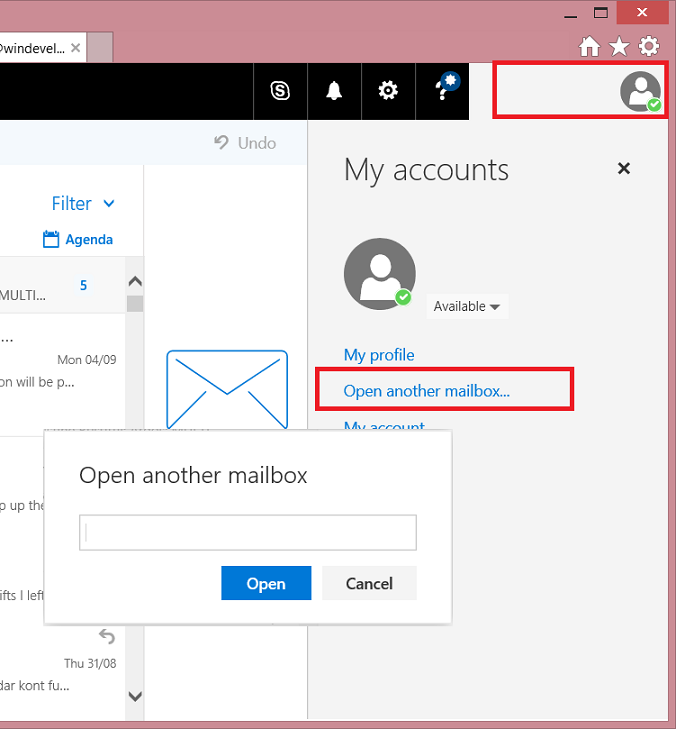Open Skype from the Outlook header
The height and width of the screenshot is (729, 676).
coord(280,91)
